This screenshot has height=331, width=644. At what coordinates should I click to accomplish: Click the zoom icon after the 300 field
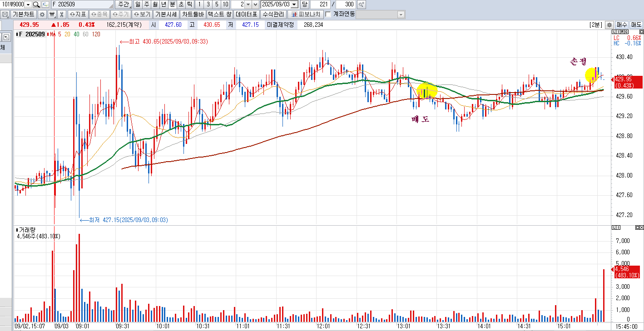(x=361, y=5)
